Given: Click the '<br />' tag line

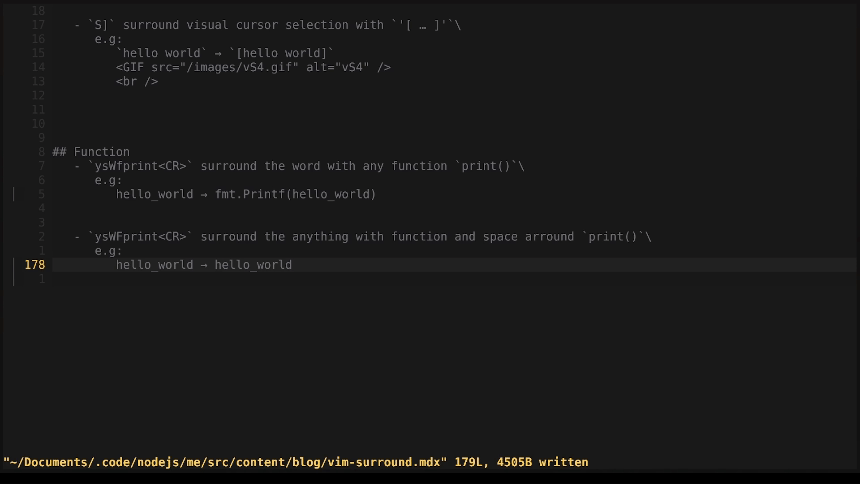Looking at the screenshot, I should point(137,81).
